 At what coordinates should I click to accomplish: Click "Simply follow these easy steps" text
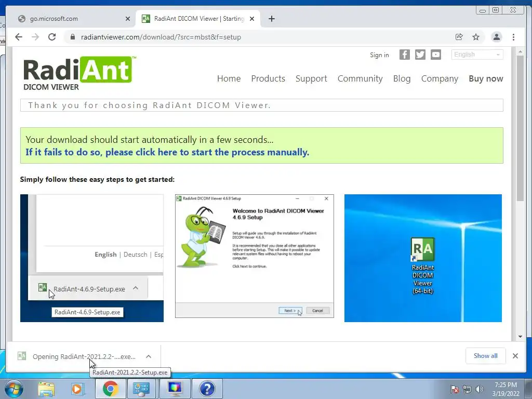pyautogui.click(x=97, y=179)
